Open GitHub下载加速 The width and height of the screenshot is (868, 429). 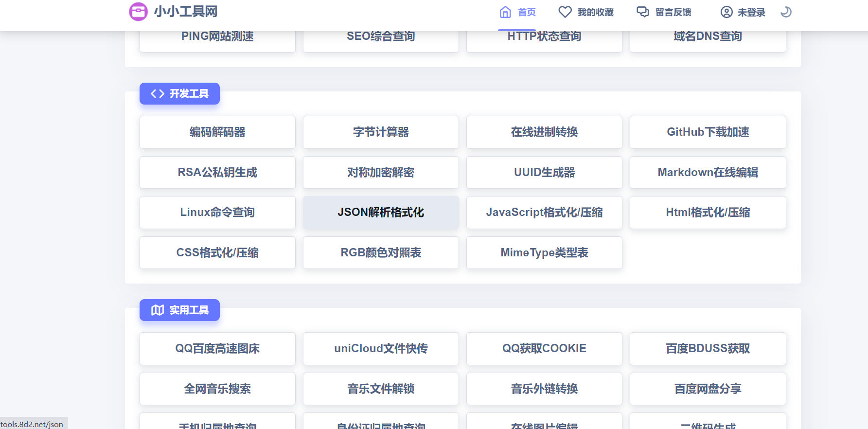pyautogui.click(x=708, y=132)
